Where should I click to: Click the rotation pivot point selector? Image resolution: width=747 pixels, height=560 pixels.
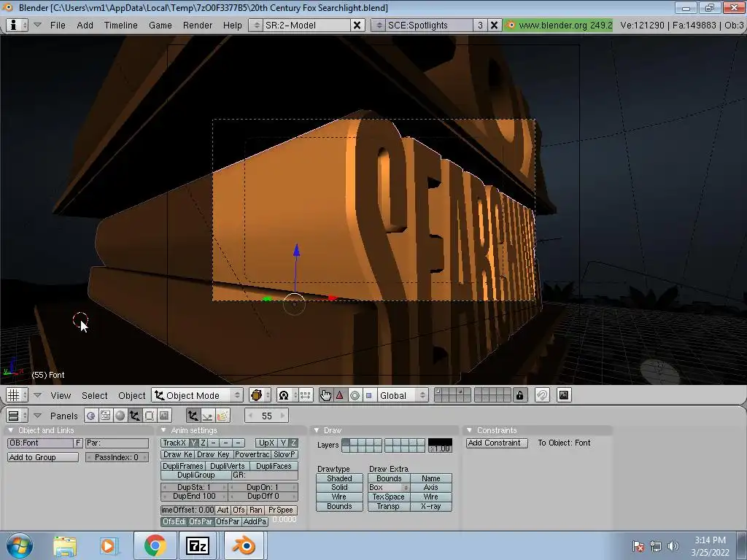(287, 395)
